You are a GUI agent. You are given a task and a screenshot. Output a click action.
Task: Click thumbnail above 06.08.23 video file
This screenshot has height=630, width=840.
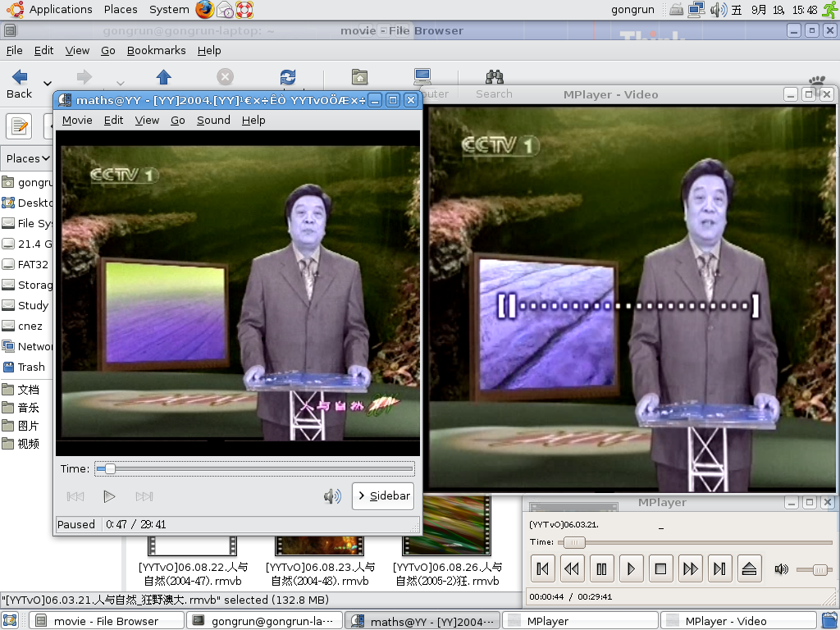point(320,546)
